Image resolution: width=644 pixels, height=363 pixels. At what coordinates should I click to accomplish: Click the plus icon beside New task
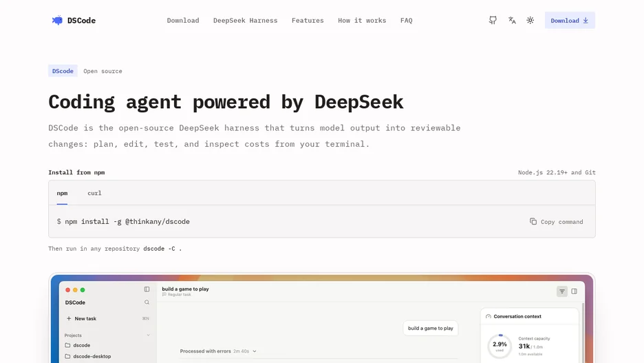pyautogui.click(x=69, y=318)
